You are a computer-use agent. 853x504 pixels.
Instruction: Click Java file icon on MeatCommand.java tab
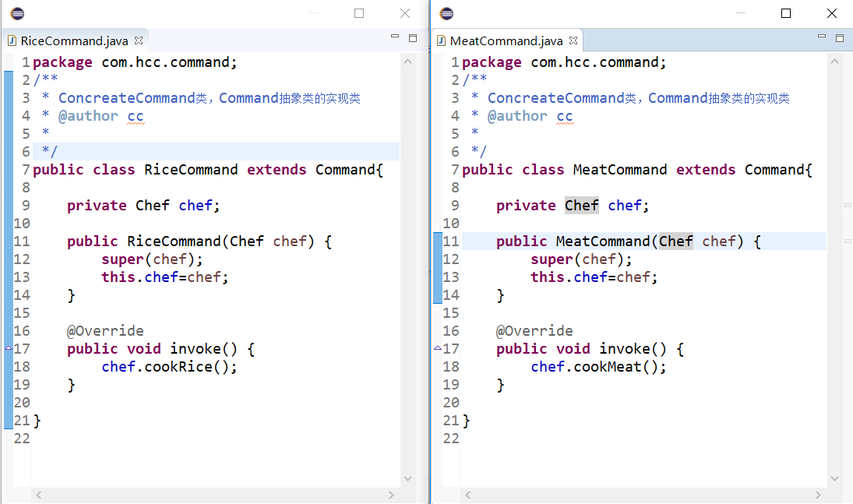[x=441, y=41]
